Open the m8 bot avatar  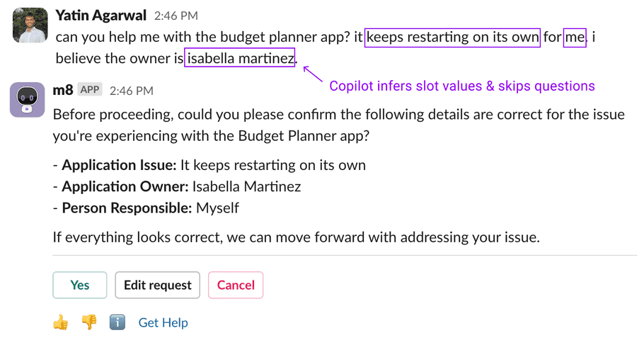[27, 100]
